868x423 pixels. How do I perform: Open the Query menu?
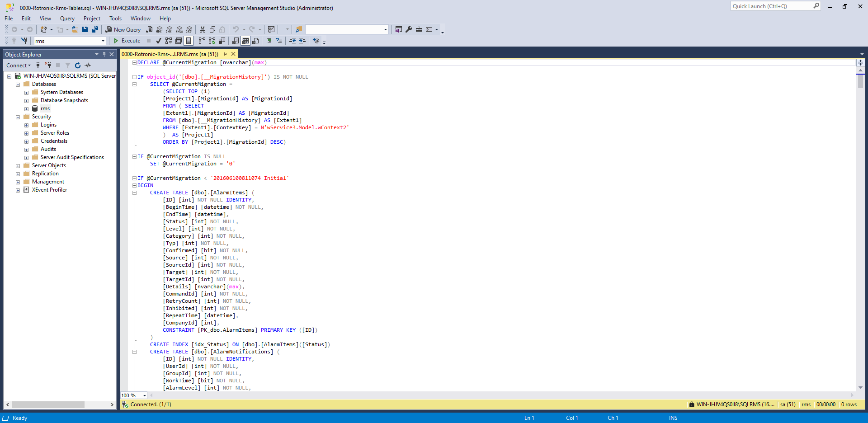67,19
